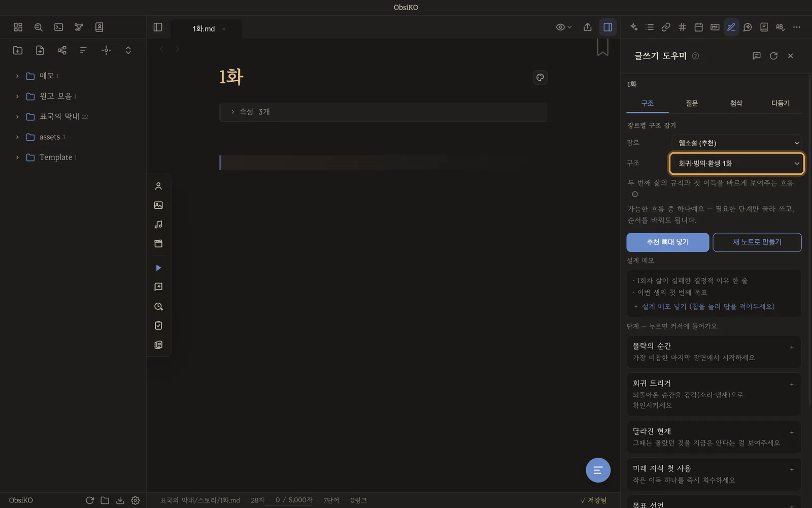Close the 글쓰기 도우미 panel
This screenshot has width=812, height=508.
[x=790, y=56]
